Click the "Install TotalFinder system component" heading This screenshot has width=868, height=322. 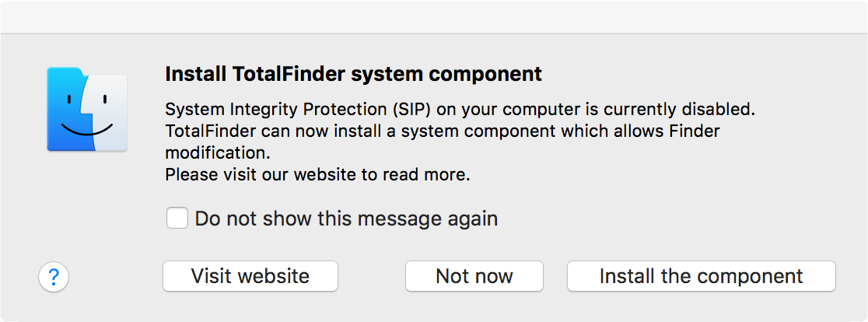(x=353, y=75)
